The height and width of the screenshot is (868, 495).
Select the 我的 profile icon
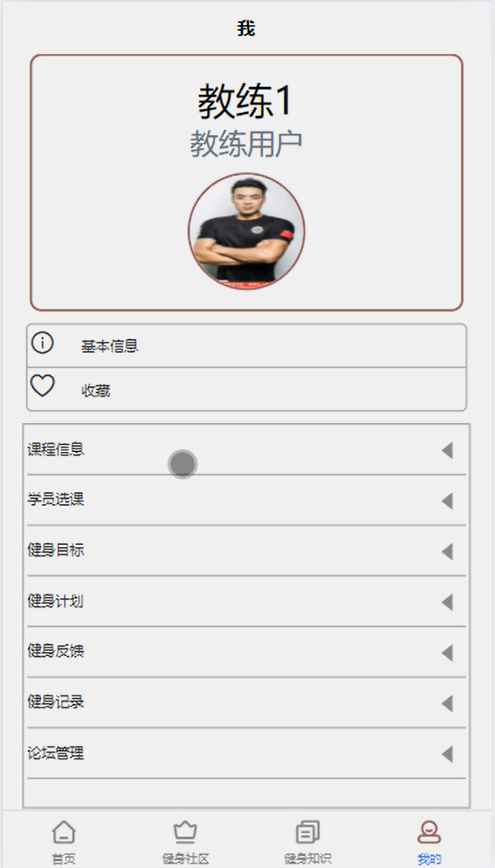point(429,831)
